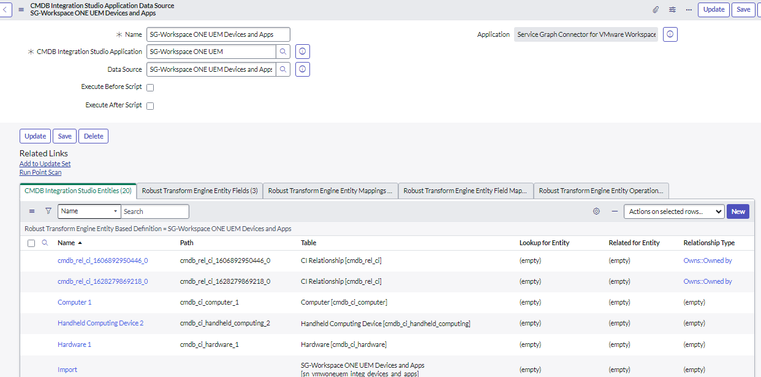Open more options ellipsis in header

pyautogui.click(x=689, y=10)
